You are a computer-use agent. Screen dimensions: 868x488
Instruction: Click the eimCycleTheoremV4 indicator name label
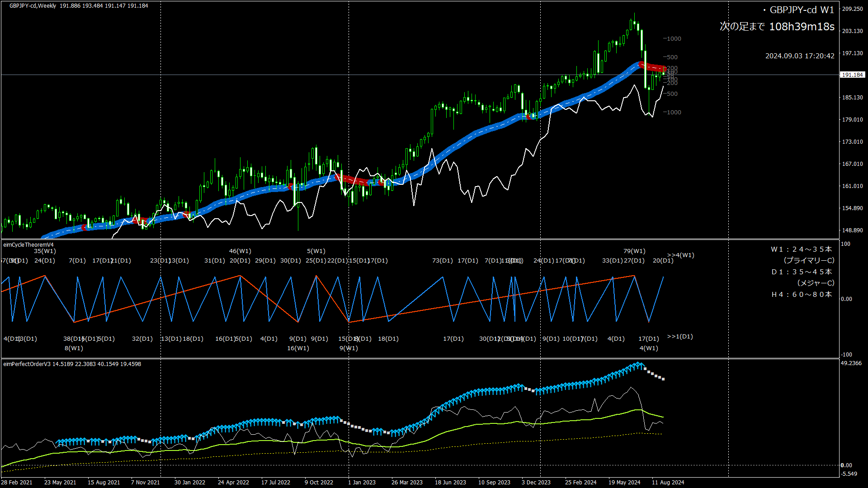[28, 245]
